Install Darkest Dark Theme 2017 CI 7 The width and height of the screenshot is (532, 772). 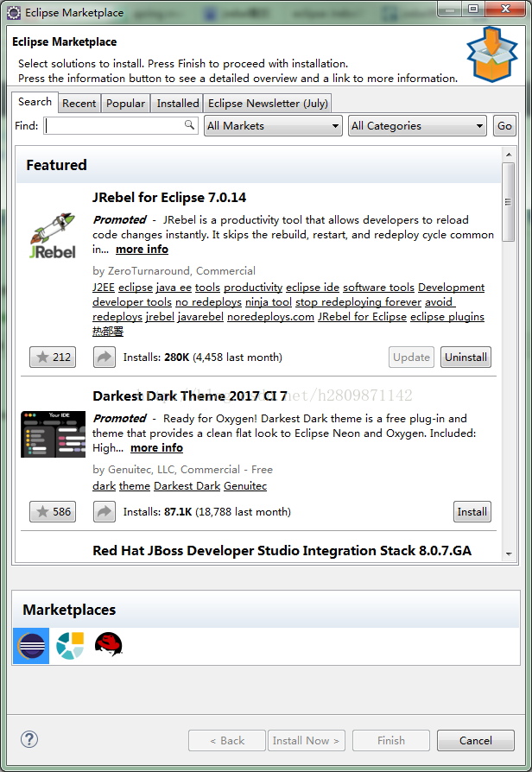[x=472, y=511]
